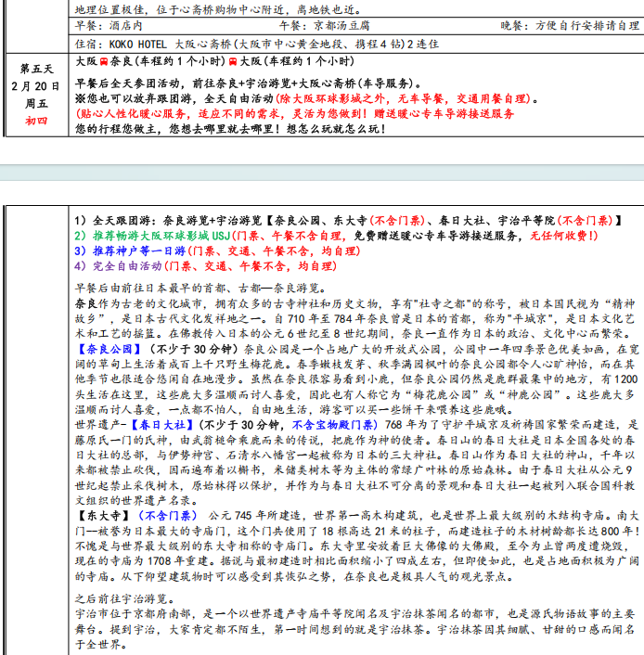Click the blue 【奈良公园】 heading
The height and width of the screenshot is (655, 644).
pos(108,348)
